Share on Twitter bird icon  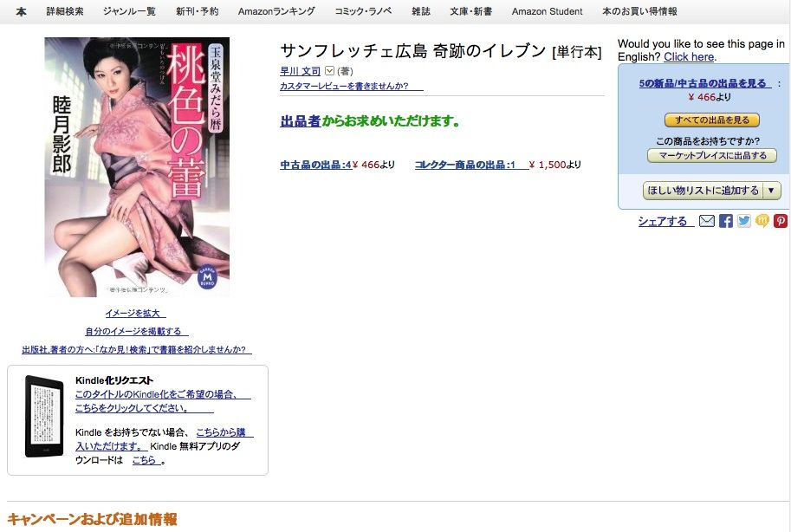tap(744, 221)
